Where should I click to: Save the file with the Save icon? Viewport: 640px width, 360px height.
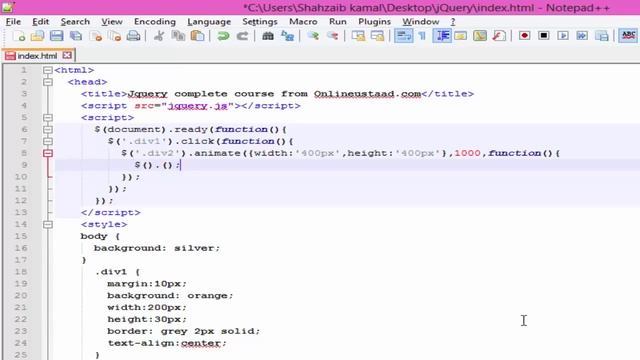(x=56, y=36)
